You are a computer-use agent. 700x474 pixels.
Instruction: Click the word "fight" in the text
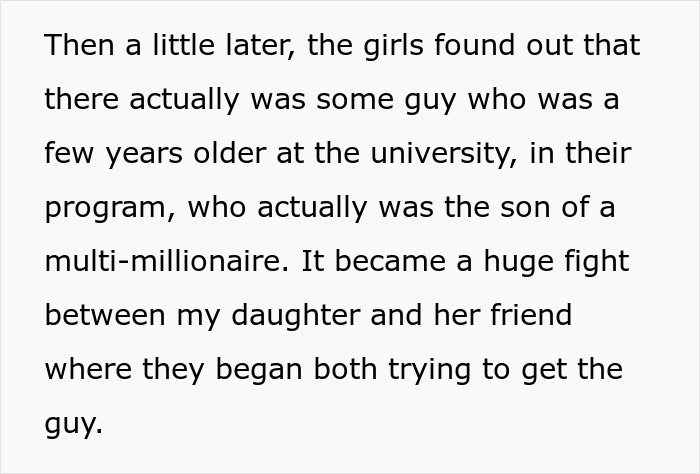(x=595, y=262)
